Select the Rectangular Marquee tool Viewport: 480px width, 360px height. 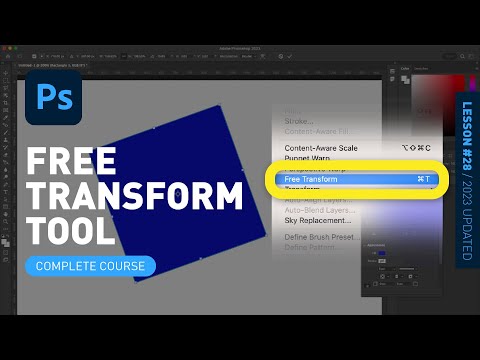click(x=6, y=80)
